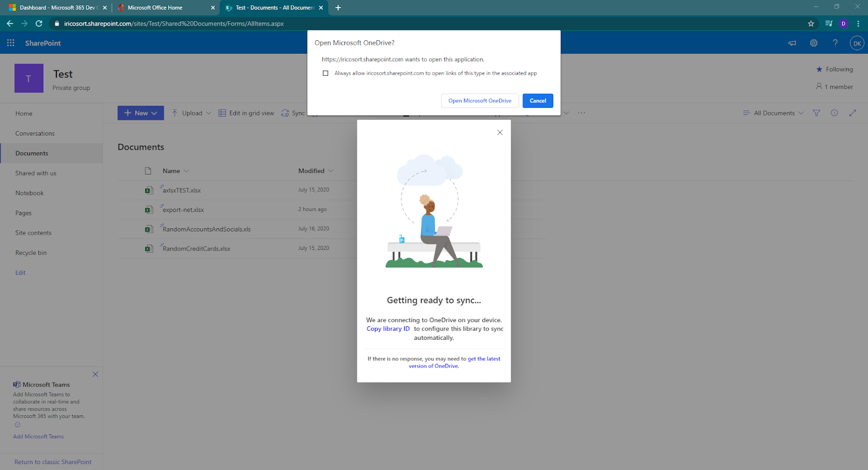Click the Edit navigation link

coord(21,273)
